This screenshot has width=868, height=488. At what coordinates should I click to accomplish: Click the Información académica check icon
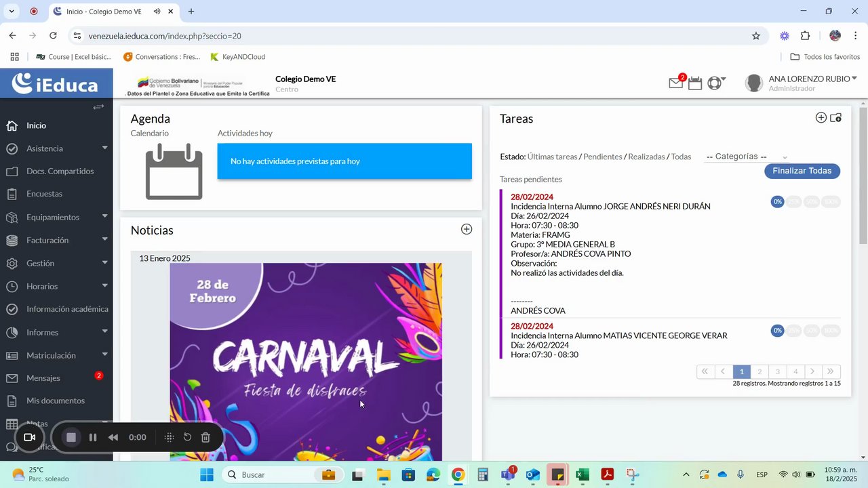(x=12, y=309)
